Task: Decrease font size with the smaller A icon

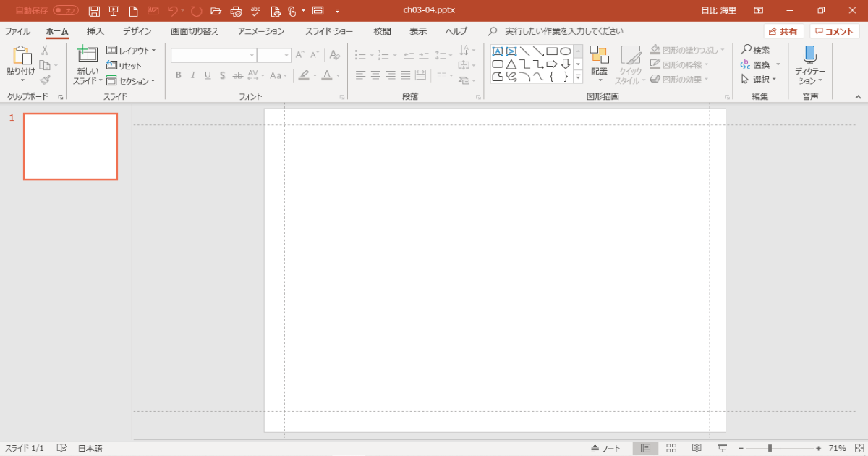Action: point(315,55)
